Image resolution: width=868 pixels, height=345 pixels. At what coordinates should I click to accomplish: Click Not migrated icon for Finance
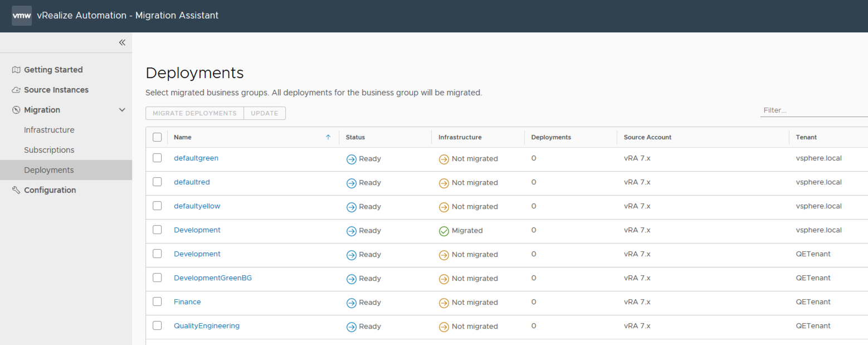(444, 303)
